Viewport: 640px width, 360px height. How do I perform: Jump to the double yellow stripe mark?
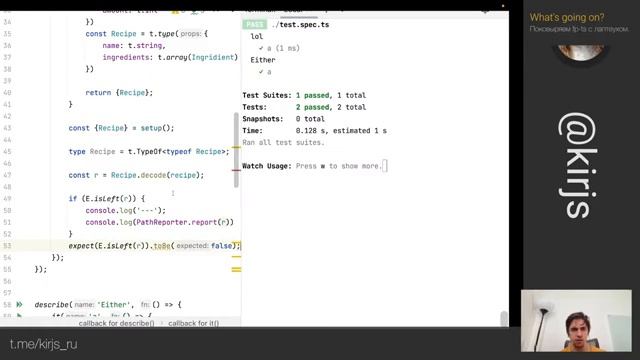[x=236, y=269]
